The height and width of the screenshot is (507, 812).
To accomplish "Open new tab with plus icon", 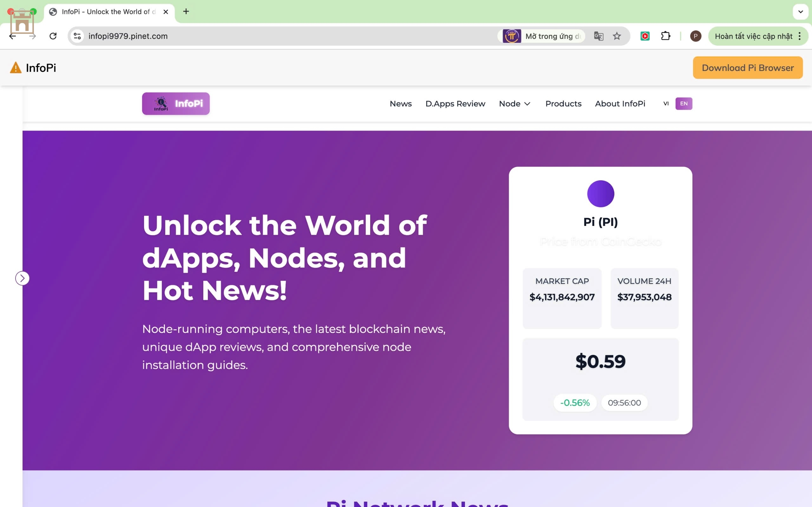I will click(x=186, y=12).
